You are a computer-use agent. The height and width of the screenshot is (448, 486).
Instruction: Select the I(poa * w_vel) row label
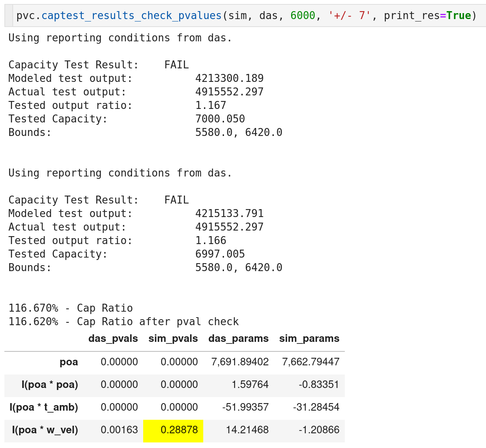pyautogui.click(x=45, y=430)
